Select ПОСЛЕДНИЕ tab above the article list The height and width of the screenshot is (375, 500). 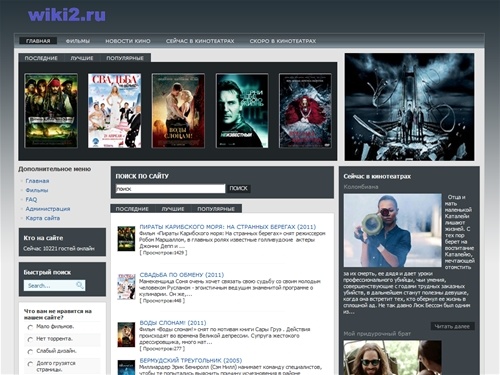click(132, 209)
